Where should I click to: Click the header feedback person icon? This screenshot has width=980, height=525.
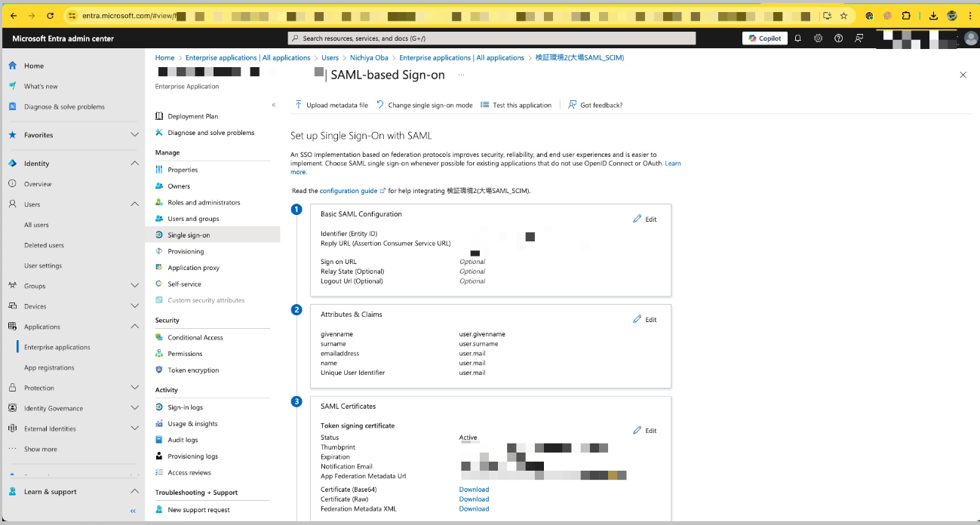point(859,38)
